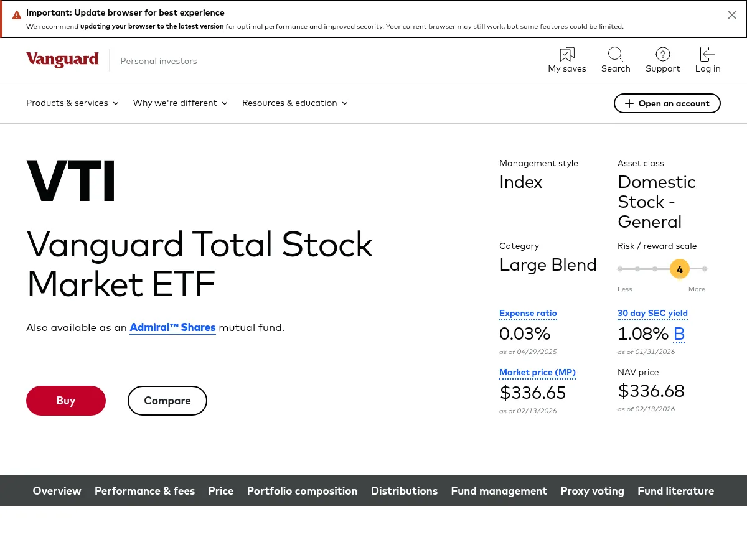Viewport: 747px width, 560px height.
Task: Click the B footnote next to SEC yield
Action: [x=679, y=334]
